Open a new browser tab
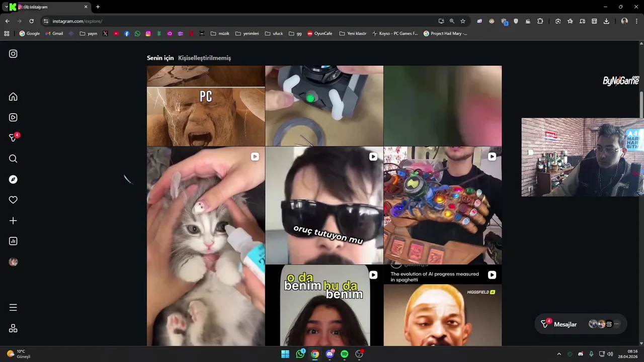Viewport: 644px width, 362px height. point(98,7)
